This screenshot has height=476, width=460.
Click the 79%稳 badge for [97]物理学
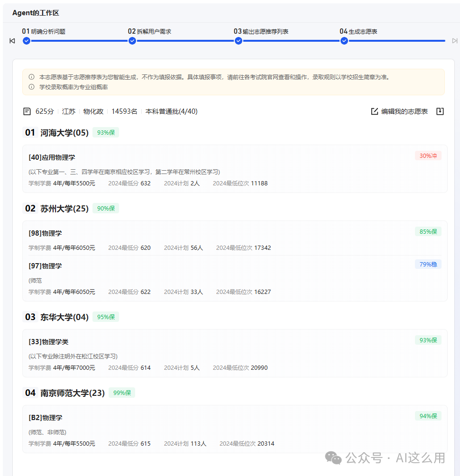pyautogui.click(x=428, y=264)
